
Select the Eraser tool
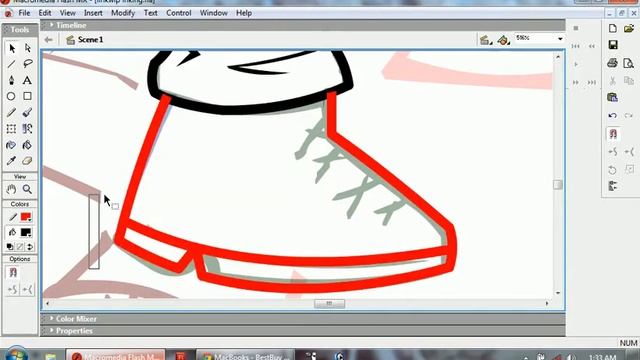point(27,161)
